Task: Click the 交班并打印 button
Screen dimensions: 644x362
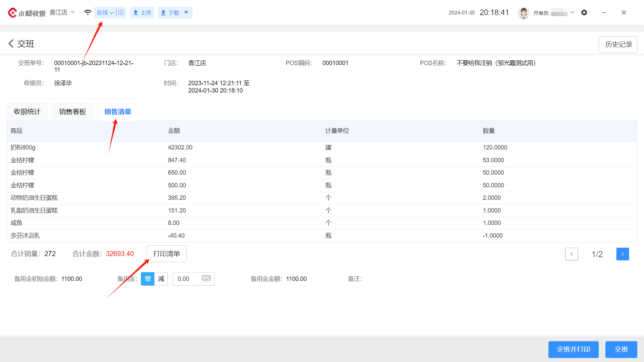Action: click(x=573, y=349)
